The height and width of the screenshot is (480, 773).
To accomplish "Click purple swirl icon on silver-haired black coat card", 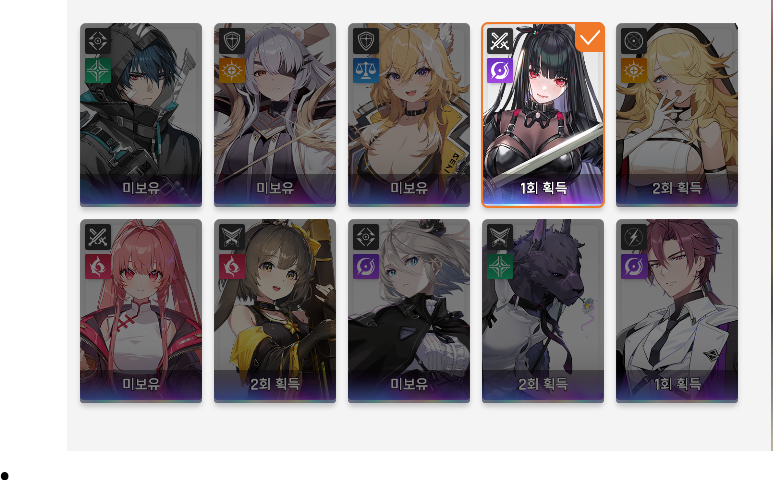I will click(x=366, y=267).
